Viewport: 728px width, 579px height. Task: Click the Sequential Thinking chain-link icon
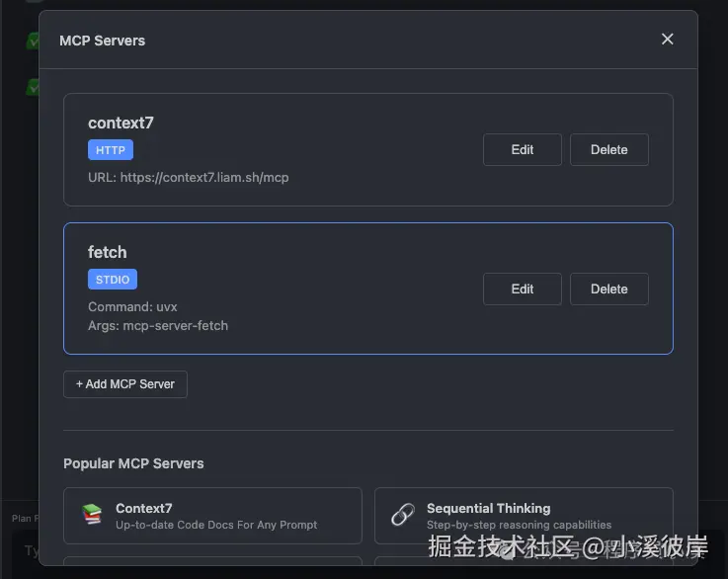pyautogui.click(x=403, y=515)
